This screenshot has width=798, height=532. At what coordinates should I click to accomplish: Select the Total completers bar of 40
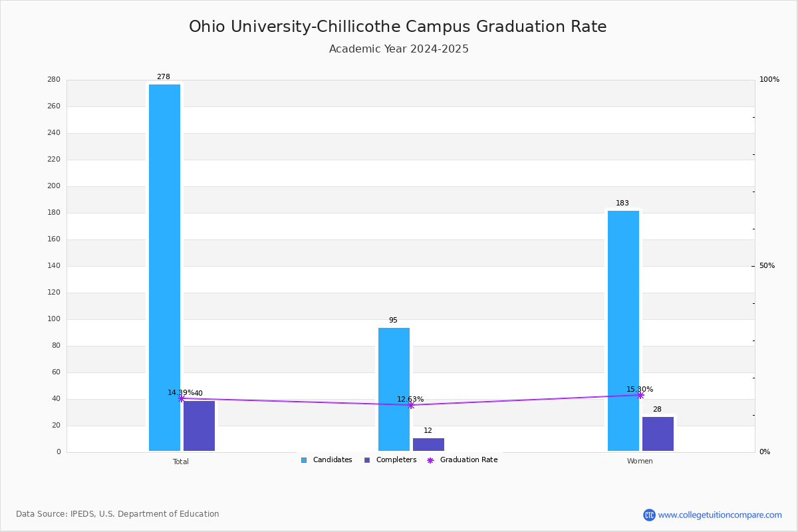pos(199,426)
